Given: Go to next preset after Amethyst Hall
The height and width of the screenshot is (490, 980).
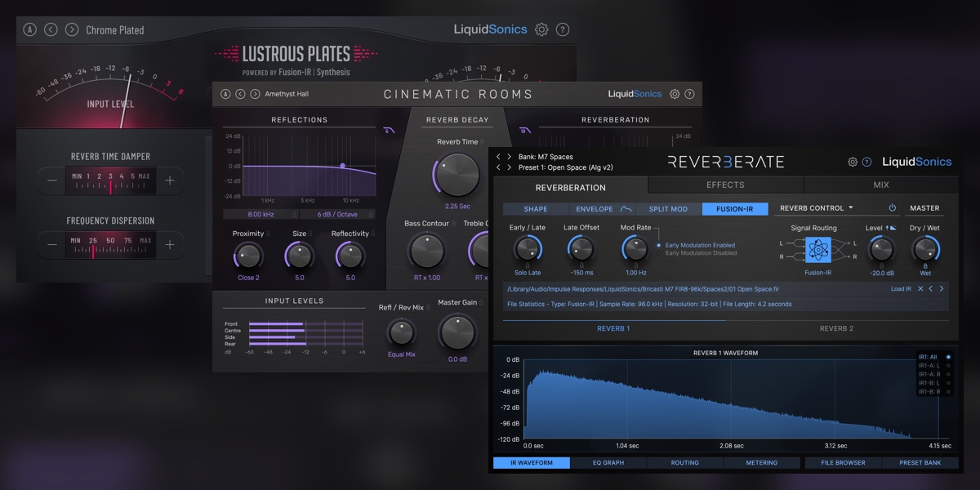Looking at the screenshot, I should click(255, 94).
